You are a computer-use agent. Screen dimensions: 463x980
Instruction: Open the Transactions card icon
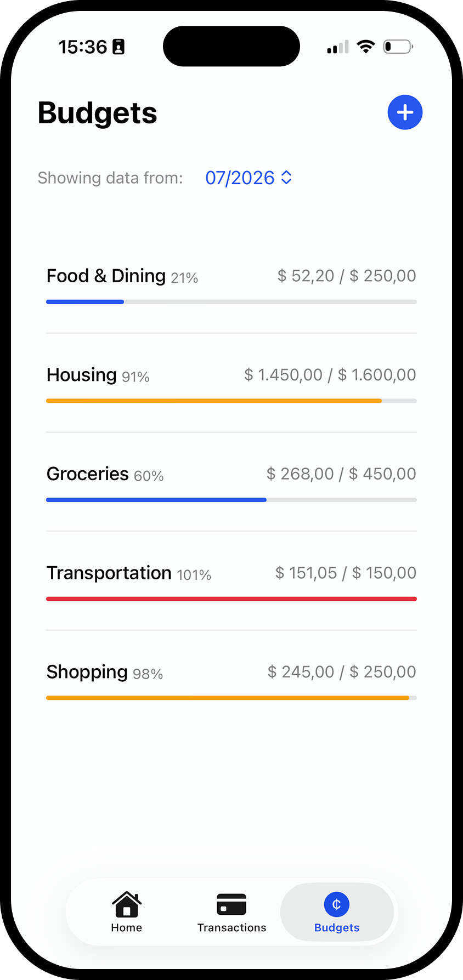231,904
